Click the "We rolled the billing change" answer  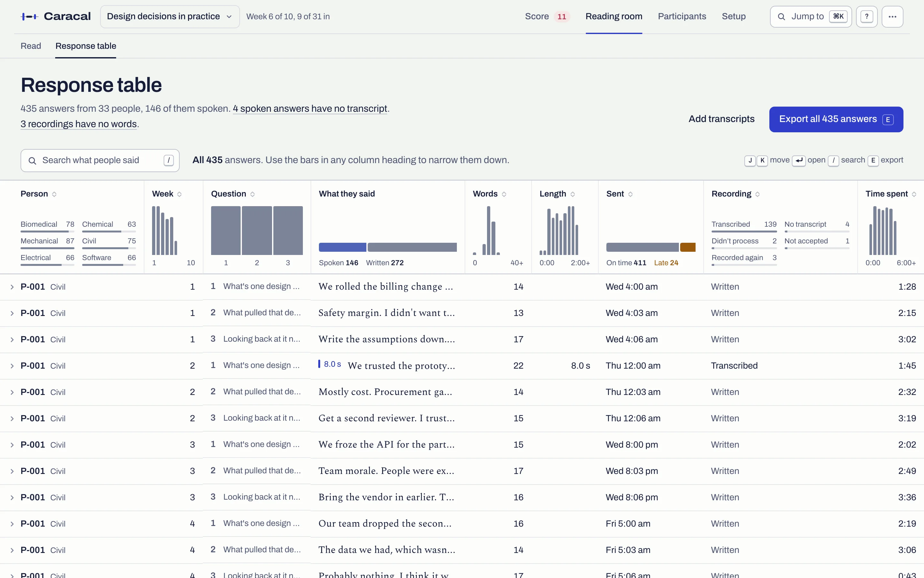click(386, 287)
